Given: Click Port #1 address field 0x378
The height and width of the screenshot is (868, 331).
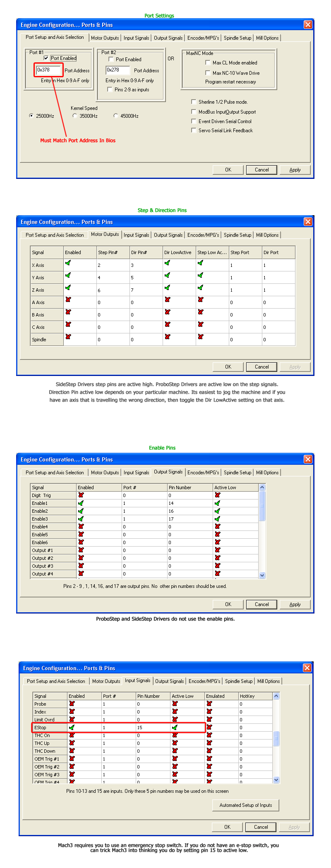Looking at the screenshot, I should (48, 70).
